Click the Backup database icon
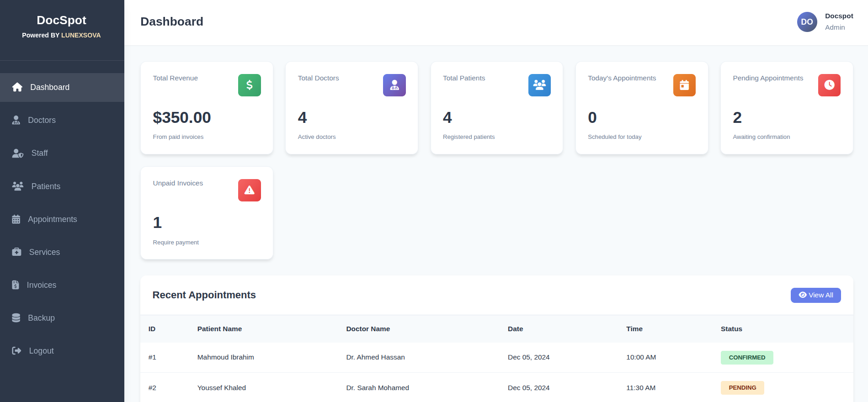 (x=16, y=318)
